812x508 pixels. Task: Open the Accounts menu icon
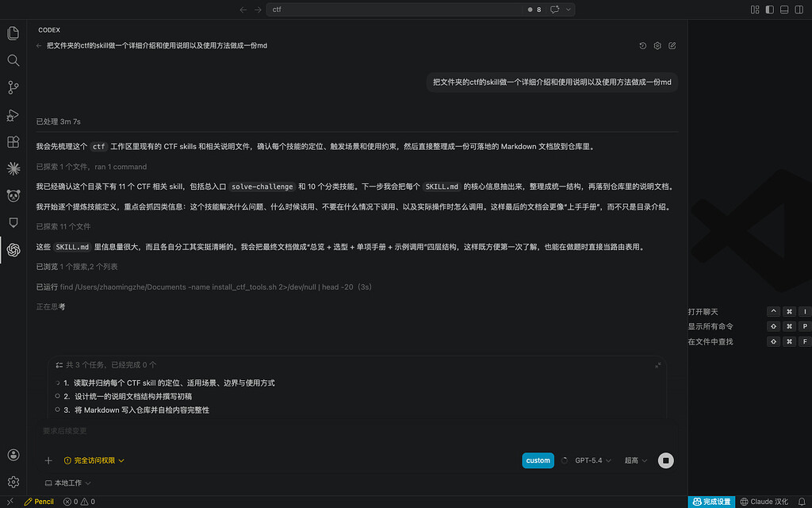(x=13, y=455)
